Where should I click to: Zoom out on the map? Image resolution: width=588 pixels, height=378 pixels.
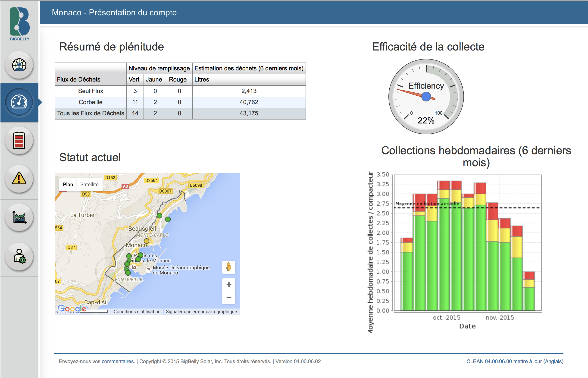click(229, 297)
